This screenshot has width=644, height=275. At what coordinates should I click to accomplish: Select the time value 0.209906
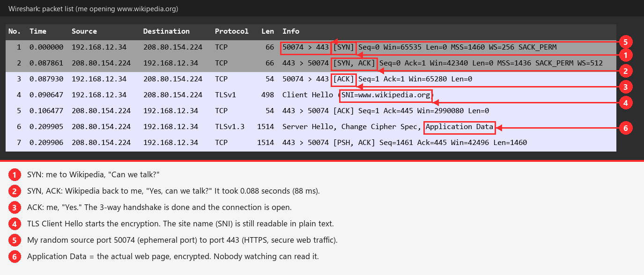46,143
